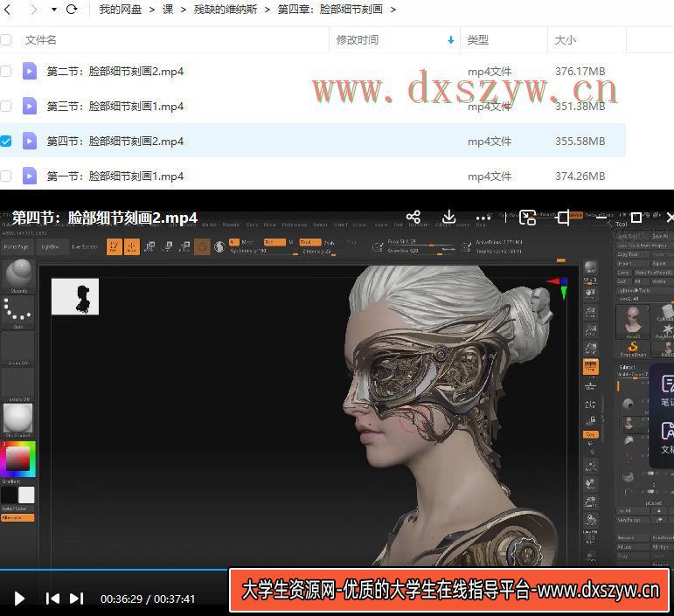Open the 残缺的维纳斯 breadcrumb folder
Image resolution: width=674 pixels, height=616 pixels.
[226, 10]
